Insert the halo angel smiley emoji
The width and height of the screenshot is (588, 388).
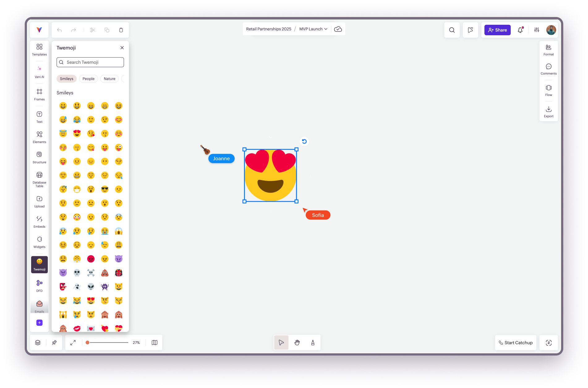(63, 134)
